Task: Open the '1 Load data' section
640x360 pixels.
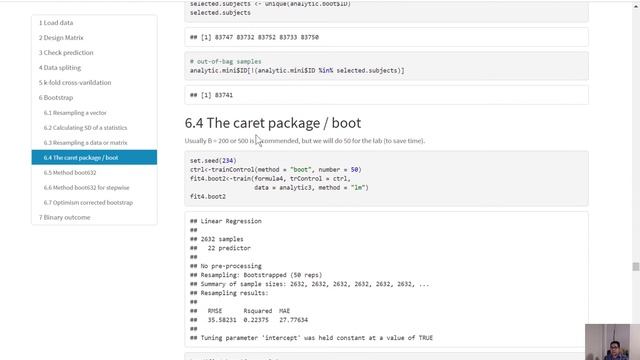Action: point(56,23)
